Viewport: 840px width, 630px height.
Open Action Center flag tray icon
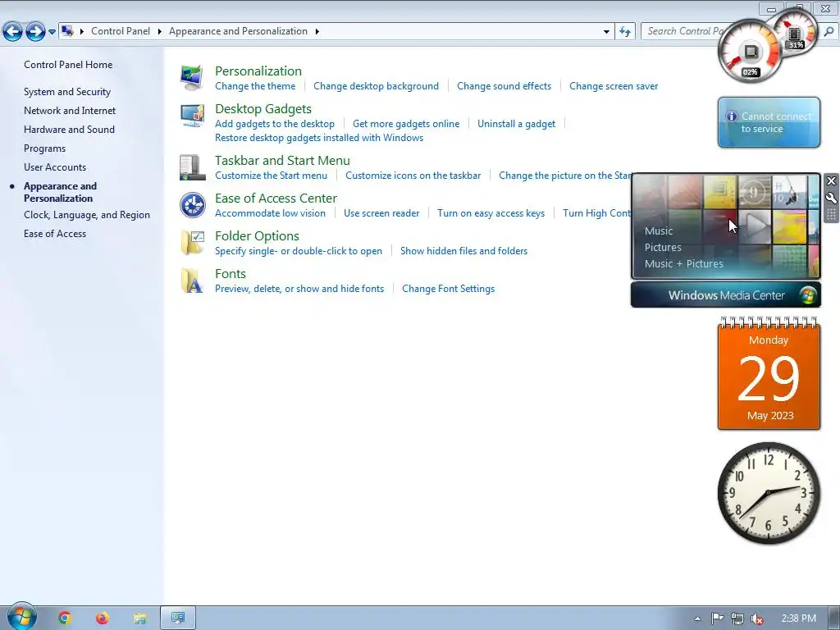point(717,619)
